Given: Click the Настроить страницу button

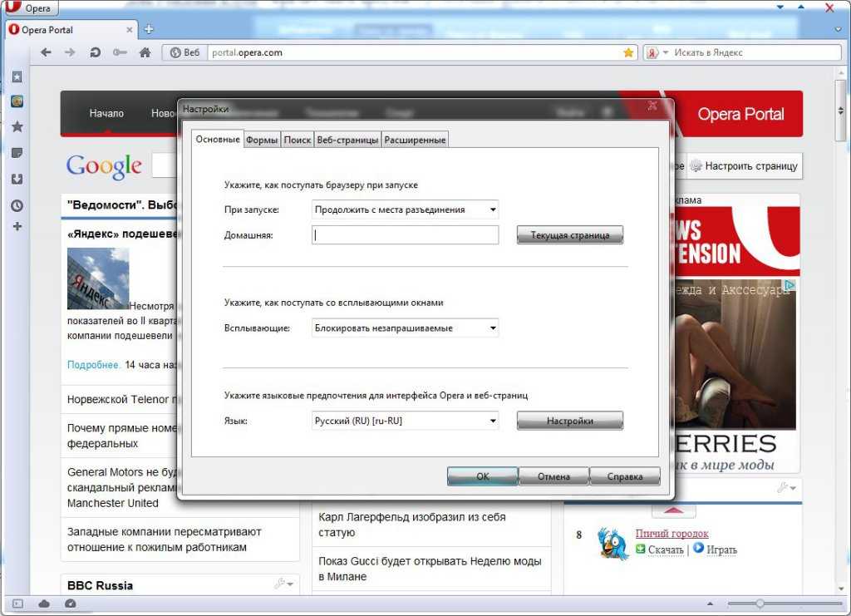Looking at the screenshot, I should coord(745,166).
